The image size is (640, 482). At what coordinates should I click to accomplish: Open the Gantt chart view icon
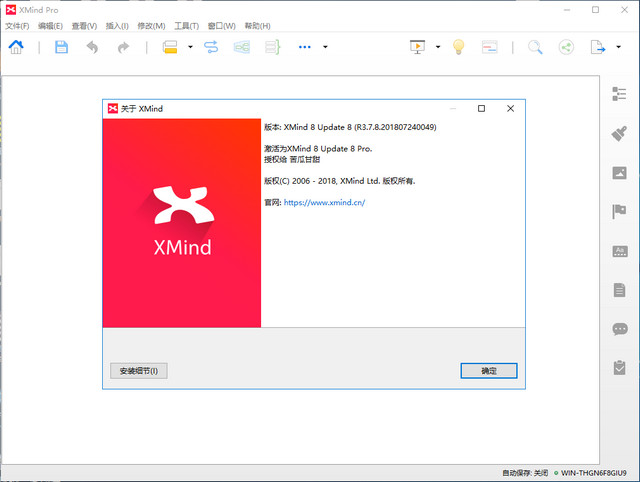489,47
